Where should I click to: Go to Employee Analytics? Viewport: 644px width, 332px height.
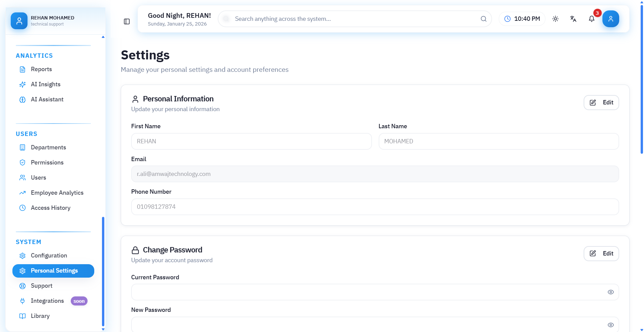pyautogui.click(x=57, y=193)
